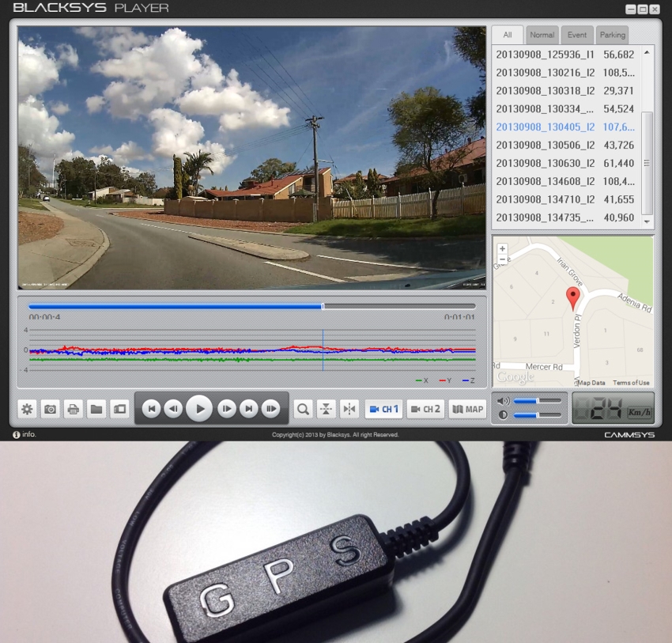Zoom in on the map

tap(502, 248)
